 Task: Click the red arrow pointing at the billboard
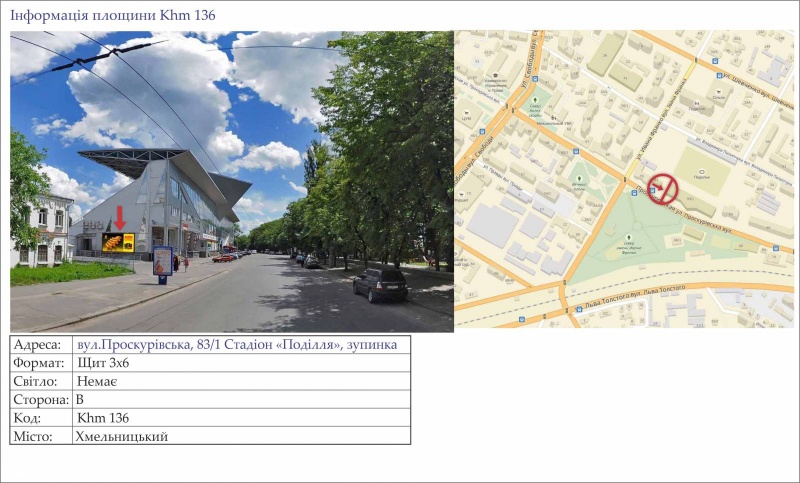coord(120,217)
